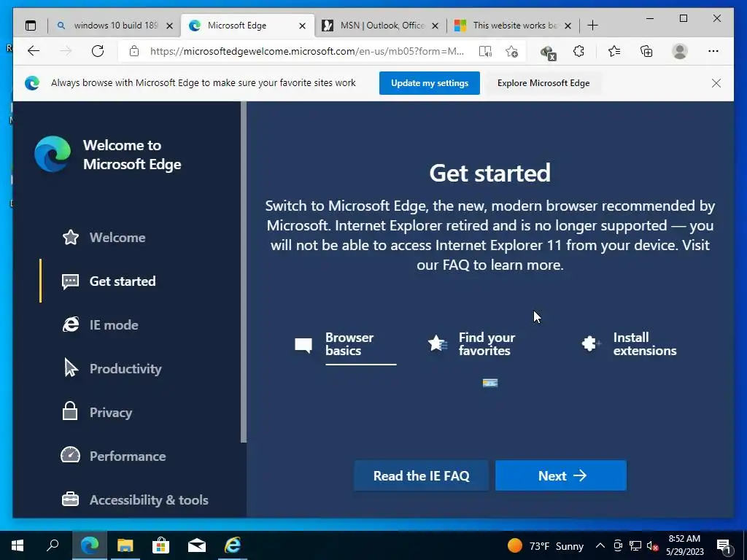Click the blocked extension icon in toolbar
The height and width of the screenshot is (560, 747).
click(x=548, y=52)
